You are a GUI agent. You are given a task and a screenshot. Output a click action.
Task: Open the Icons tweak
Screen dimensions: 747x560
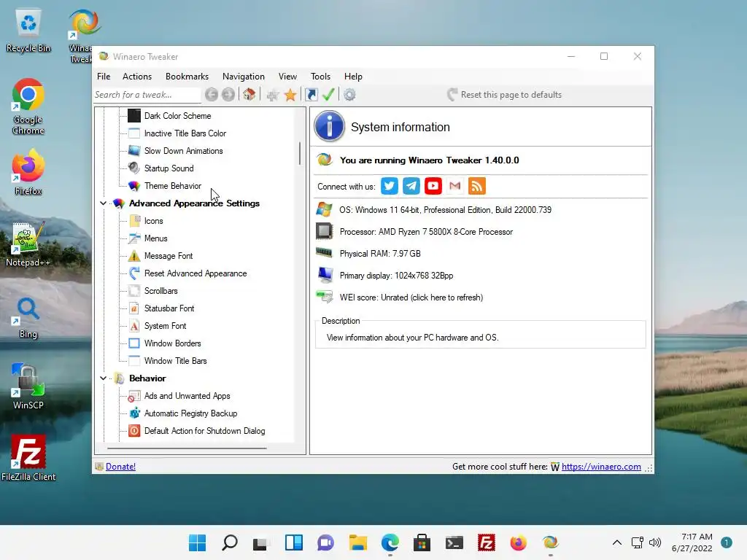pyautogui.click(x=153, y=221)
